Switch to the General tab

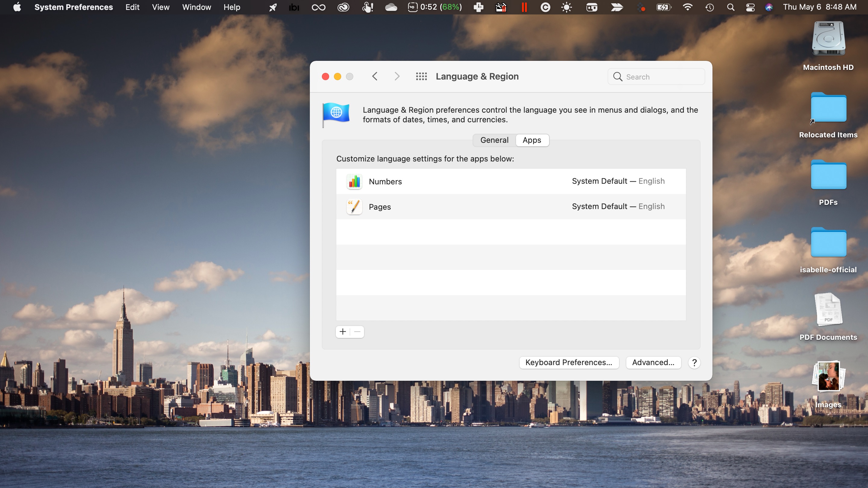coord(494,140)
